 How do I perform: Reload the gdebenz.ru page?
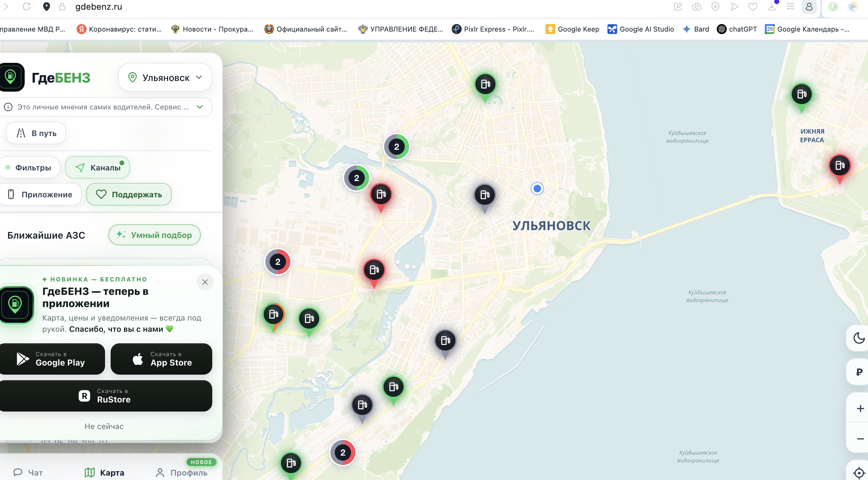[x=27, y=7]
